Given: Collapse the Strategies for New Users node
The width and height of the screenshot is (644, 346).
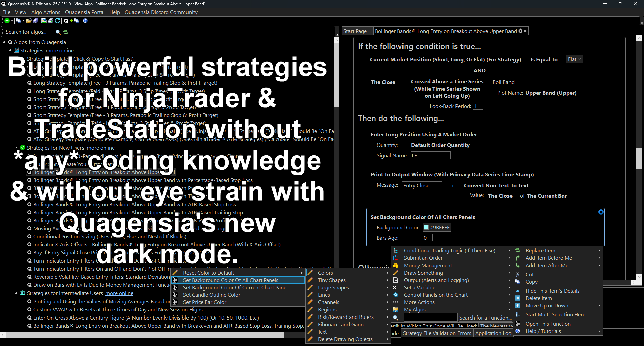Looking at the screenshot, I should point(16,148).
